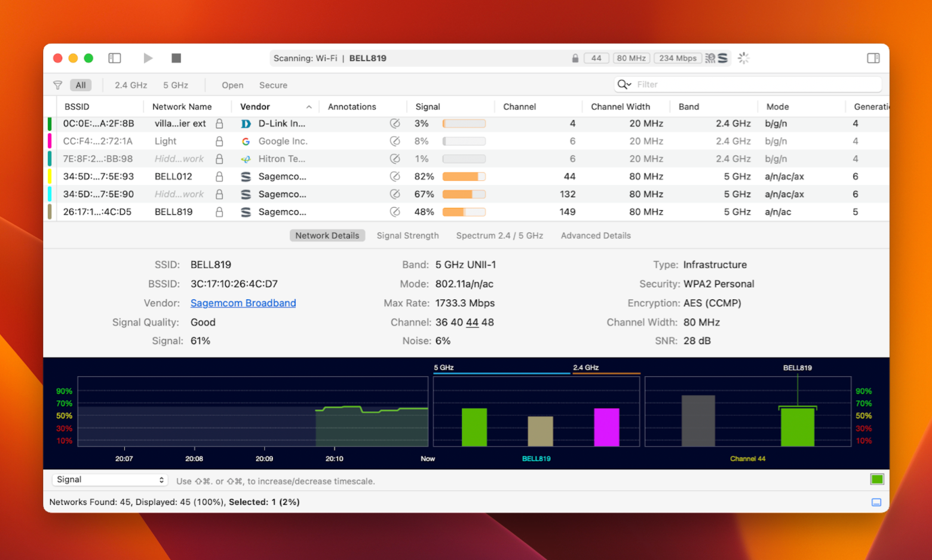Click the scanning spinner icon in toolbar
Viewport: 932px width, 560px height.
click(743, 58)
